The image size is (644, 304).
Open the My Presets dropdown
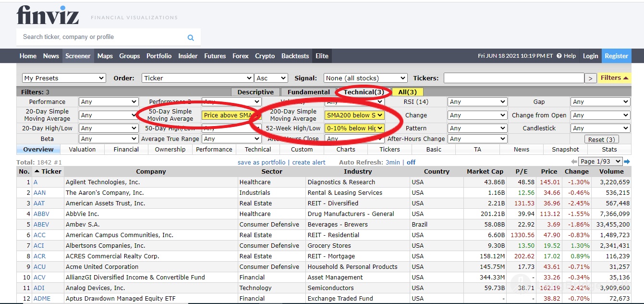click(64, 78)
